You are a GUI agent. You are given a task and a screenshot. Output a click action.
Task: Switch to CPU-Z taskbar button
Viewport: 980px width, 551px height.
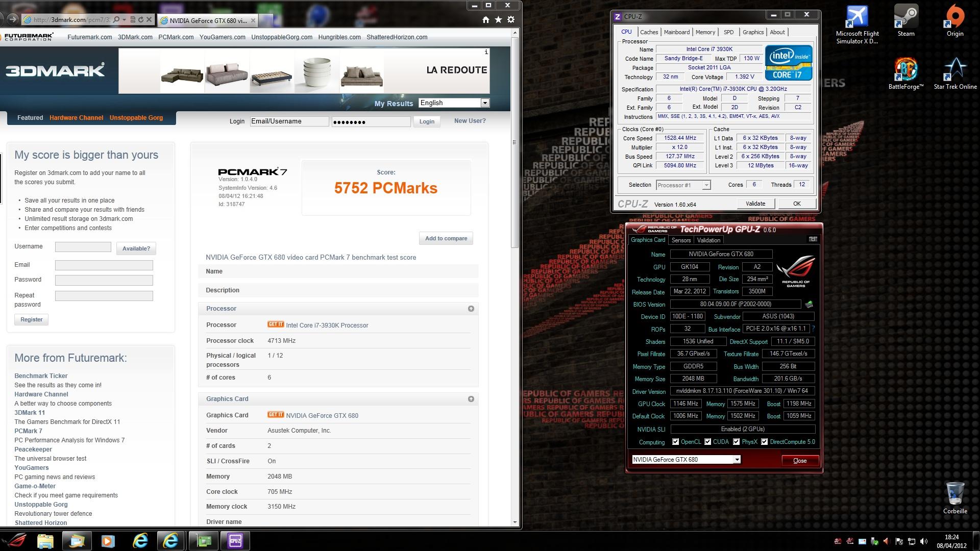235,541
